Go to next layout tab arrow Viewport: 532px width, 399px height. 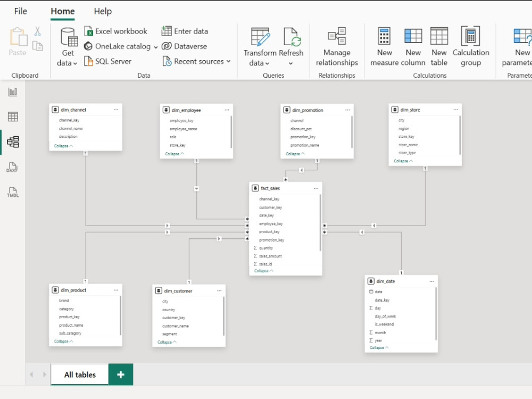tap(45, 375)
